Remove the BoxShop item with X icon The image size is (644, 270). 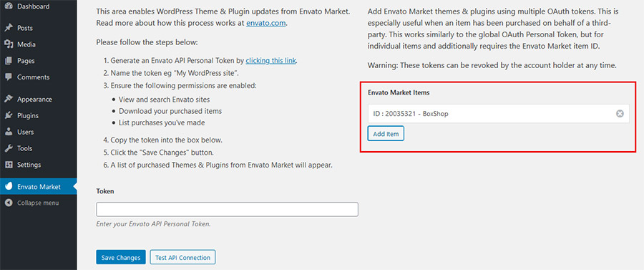point(620,114)
